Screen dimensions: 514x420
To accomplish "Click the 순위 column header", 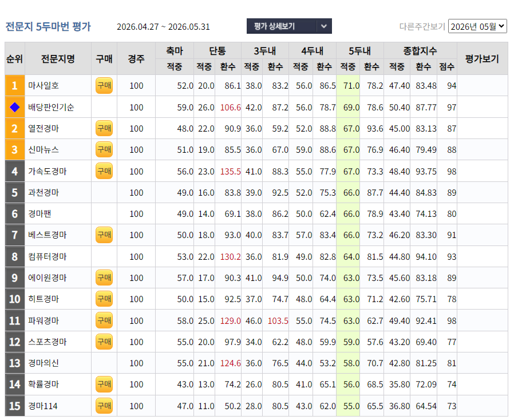I will (x=15, y=58).
